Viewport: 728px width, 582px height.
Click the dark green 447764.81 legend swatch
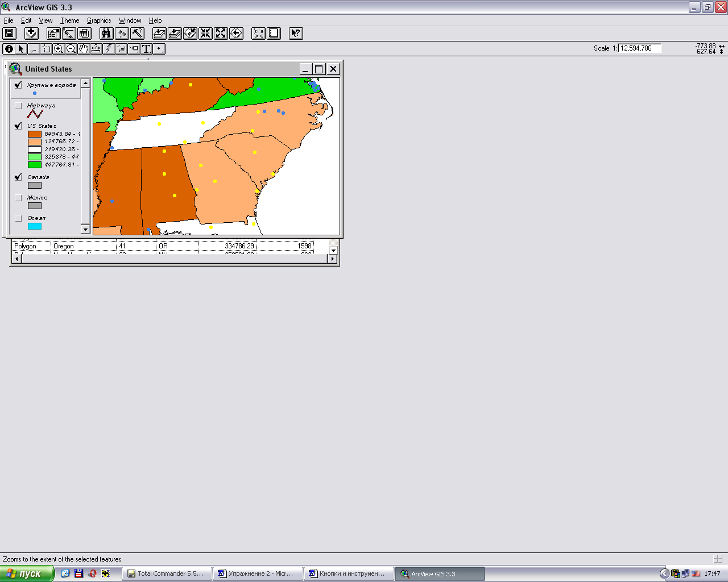pyautogui.click(x=35, y=165)
